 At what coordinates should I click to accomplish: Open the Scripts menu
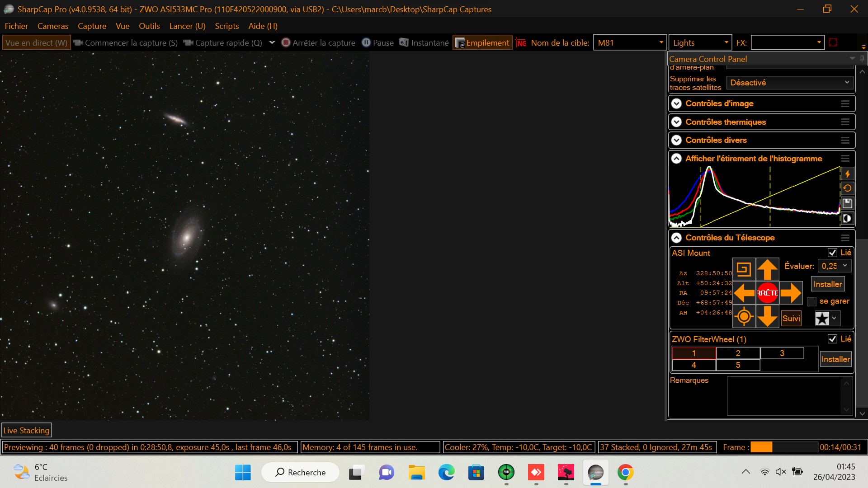tap(226, 26)
